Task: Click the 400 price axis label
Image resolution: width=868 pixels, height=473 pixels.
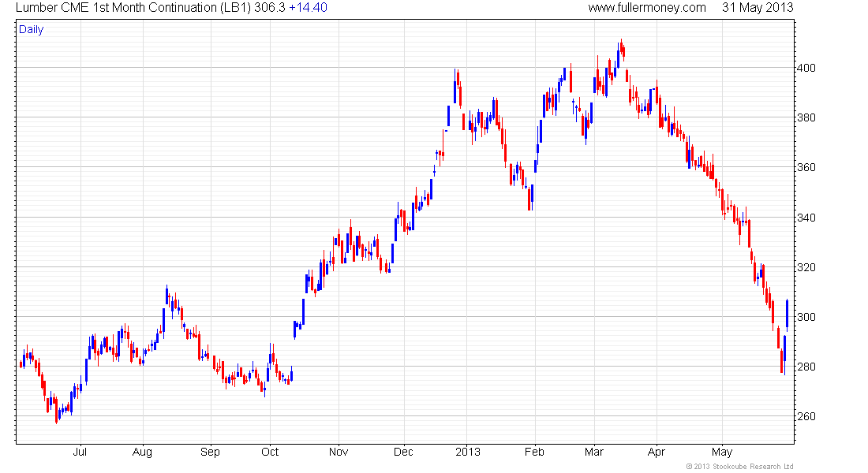Action: 806,68
